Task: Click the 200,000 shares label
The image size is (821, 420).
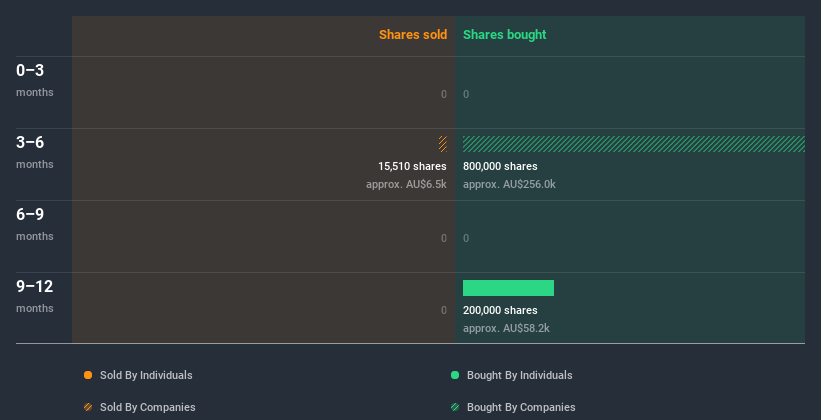Action: point(500,311)
